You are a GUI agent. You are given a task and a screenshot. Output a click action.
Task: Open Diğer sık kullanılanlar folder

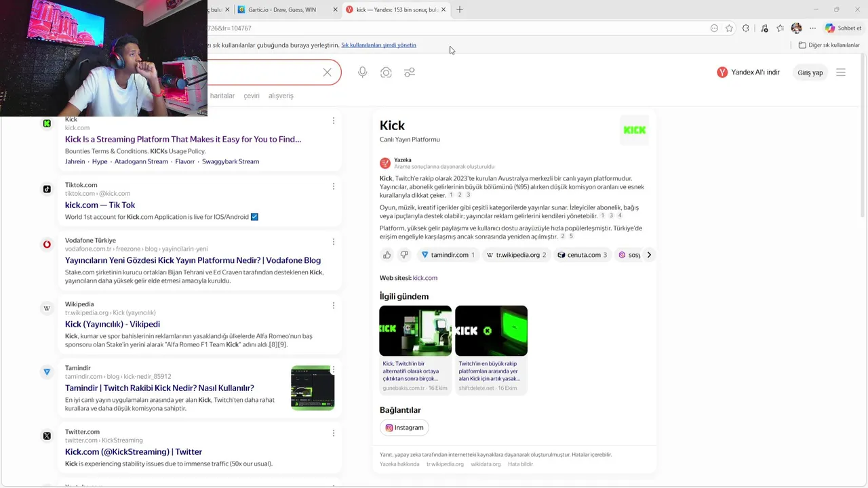[829, 45]
